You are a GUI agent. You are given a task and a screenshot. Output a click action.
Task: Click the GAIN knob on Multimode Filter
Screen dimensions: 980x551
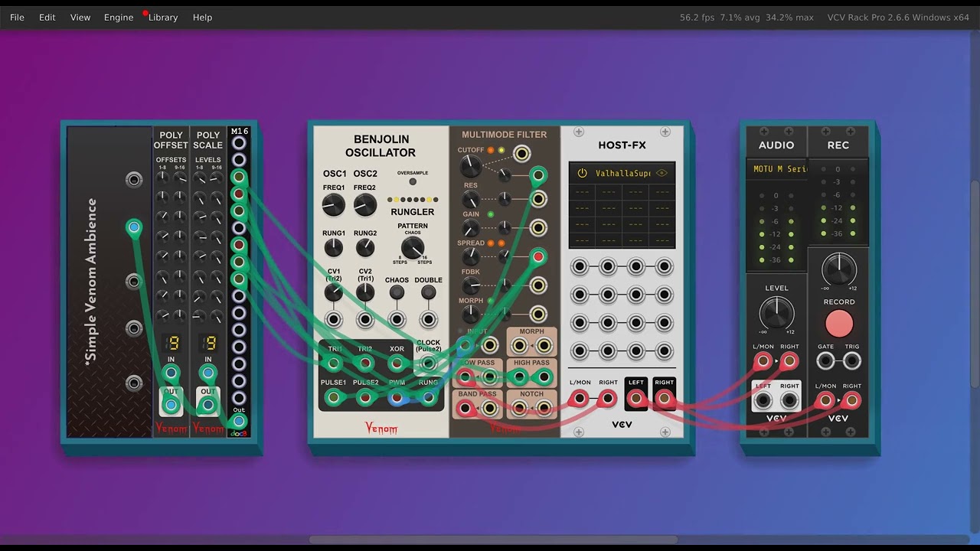coord(471,229)
